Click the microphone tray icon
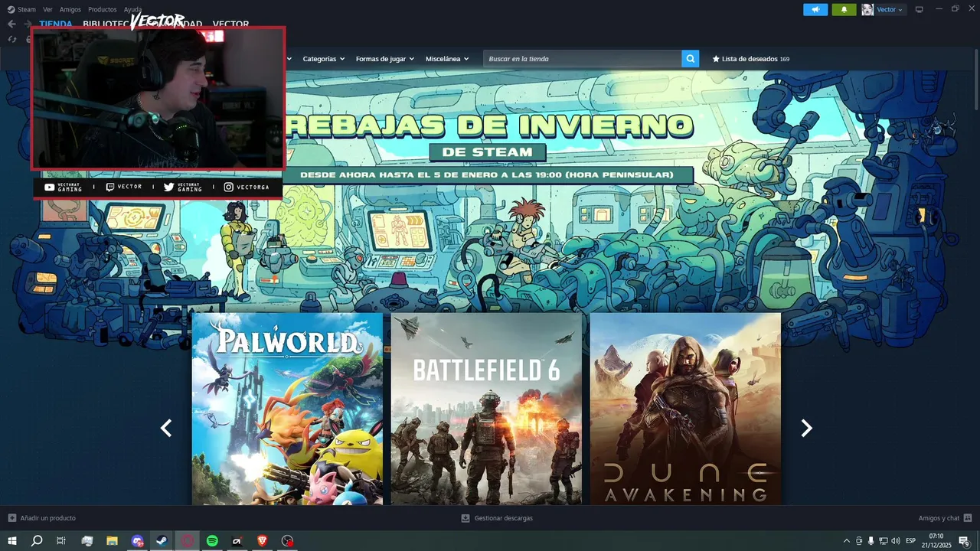 [x=871, y=541]
